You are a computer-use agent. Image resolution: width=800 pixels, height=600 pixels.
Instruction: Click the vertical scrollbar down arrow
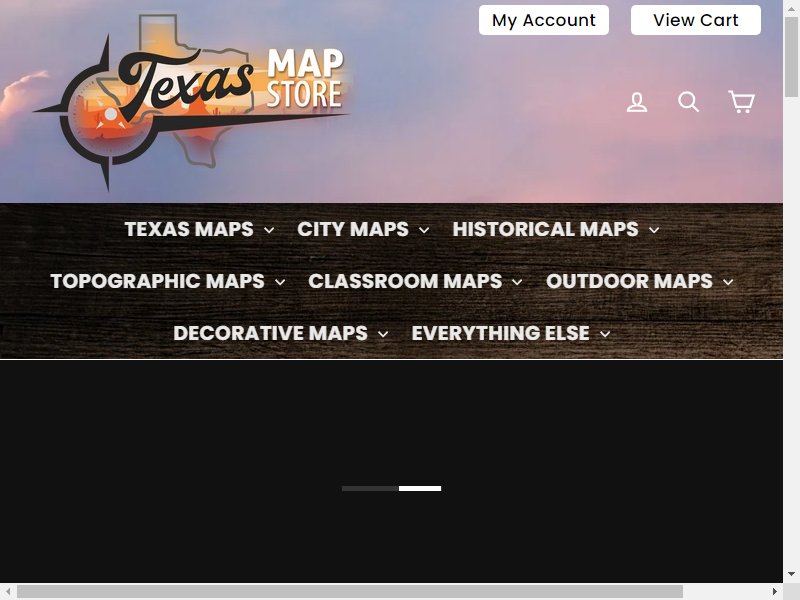click(x=791, y=574)
